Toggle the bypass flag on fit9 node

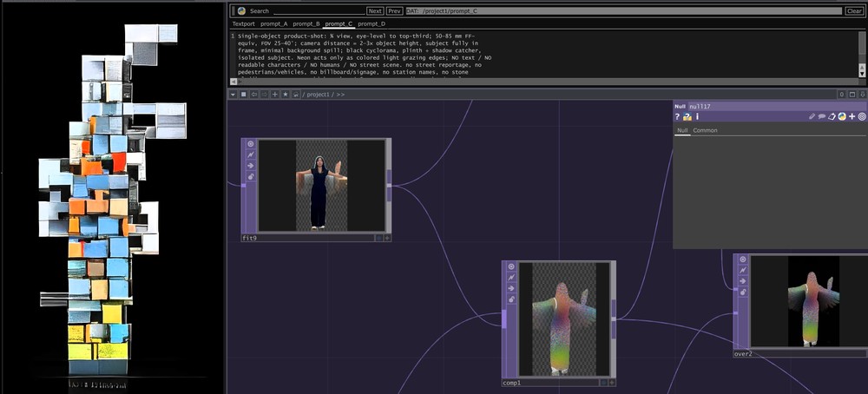[251, 155]
